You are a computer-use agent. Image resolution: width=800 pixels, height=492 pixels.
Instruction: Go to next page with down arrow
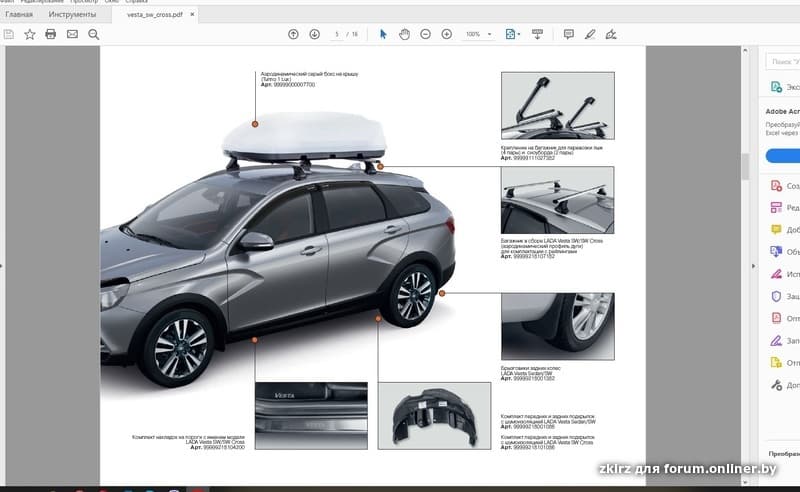(314, 34)
